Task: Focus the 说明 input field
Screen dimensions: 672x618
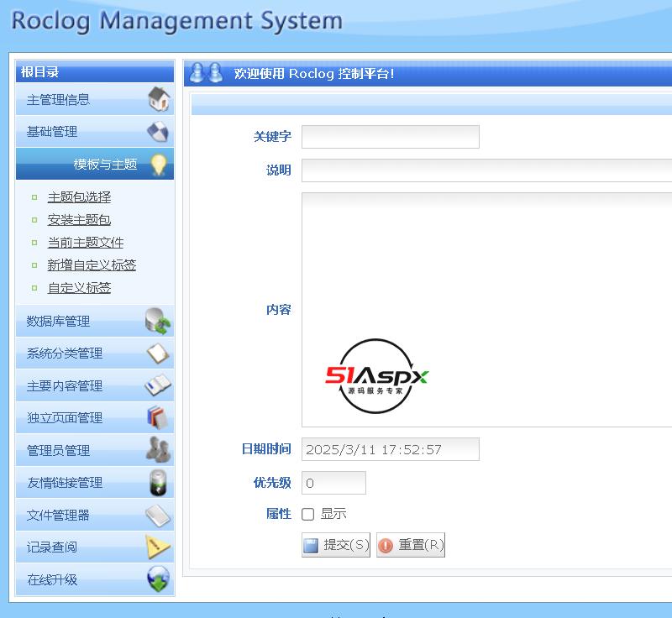Action: [x=487, y=170]
